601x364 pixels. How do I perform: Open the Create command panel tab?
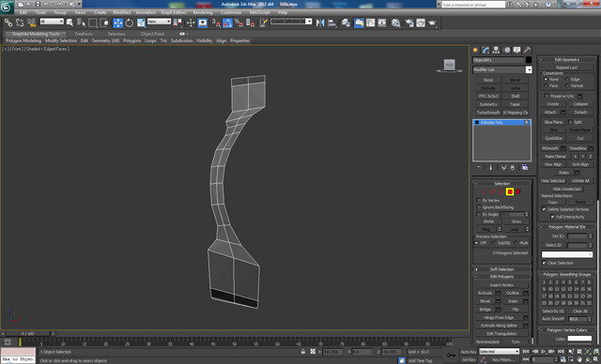click(x=476, y=50)
